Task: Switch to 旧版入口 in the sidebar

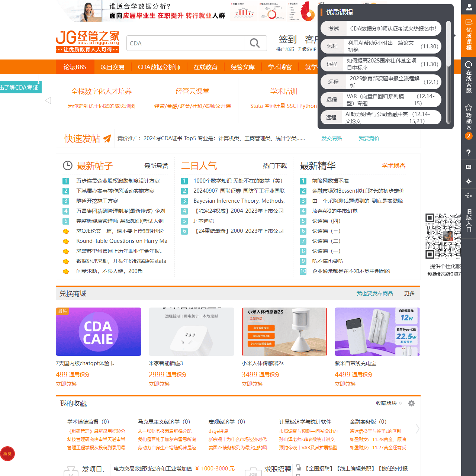Action: pyautogui.click(x=469, y=221)
